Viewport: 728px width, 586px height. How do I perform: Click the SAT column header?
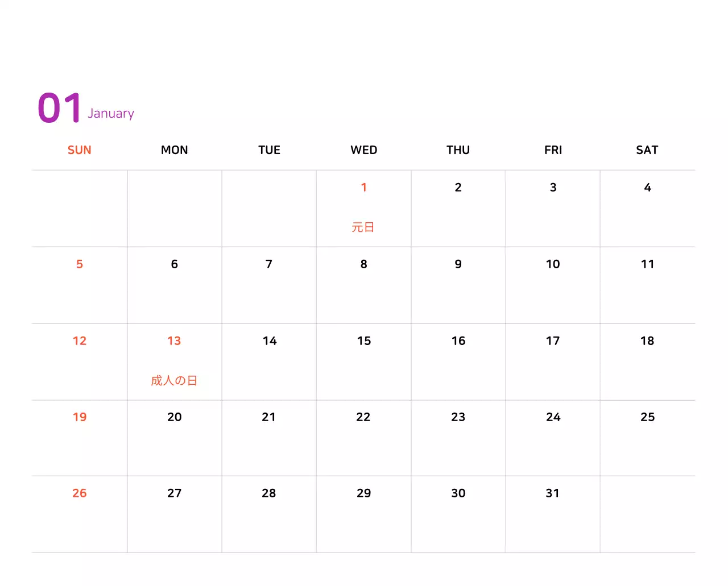[647, 150]
